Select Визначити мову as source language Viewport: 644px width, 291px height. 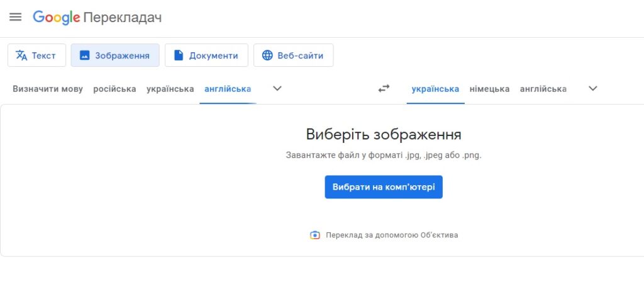click(48, 89)
